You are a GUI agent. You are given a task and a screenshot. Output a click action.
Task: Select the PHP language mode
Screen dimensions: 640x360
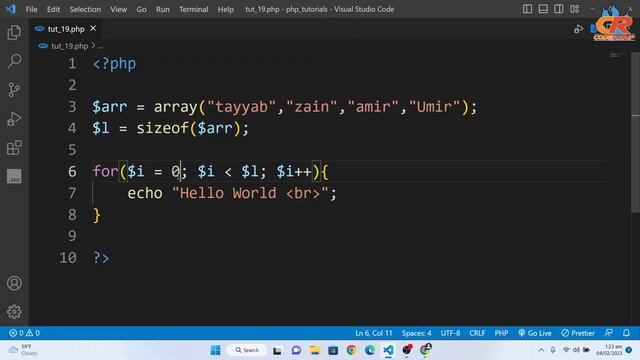pos(501,333)
